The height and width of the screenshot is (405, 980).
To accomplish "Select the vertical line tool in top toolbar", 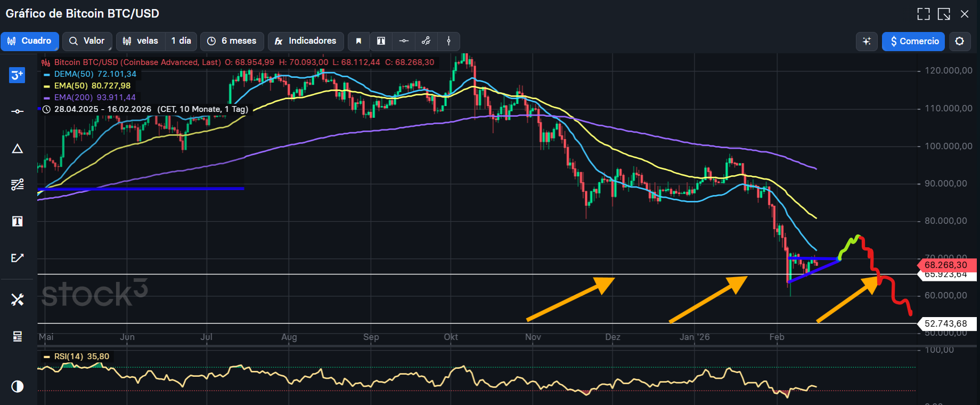I will point(448,41).
